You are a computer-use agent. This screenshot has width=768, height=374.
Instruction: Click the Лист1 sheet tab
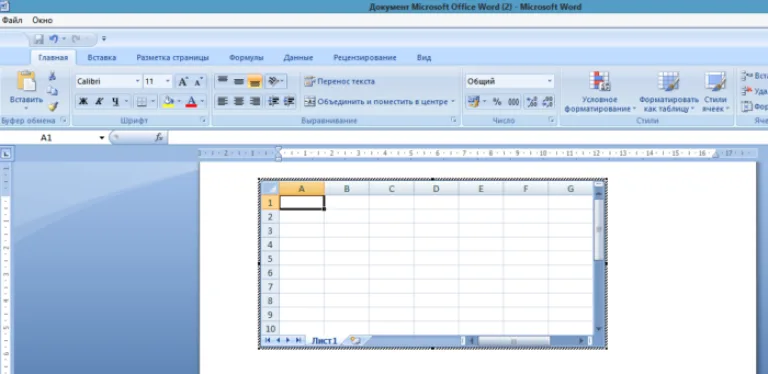pyautogui.click(x=324, y=340)
